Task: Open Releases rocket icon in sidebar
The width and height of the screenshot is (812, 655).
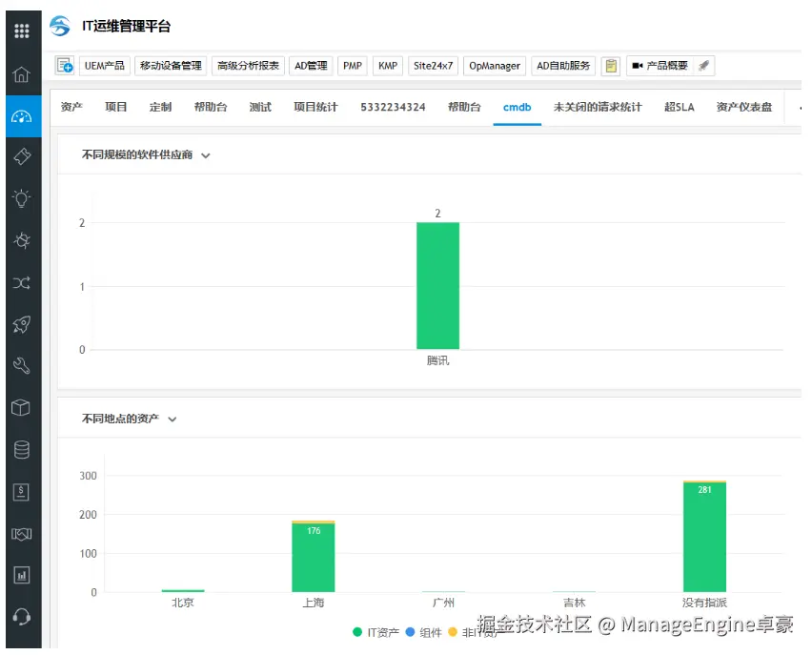Action: 21,324
